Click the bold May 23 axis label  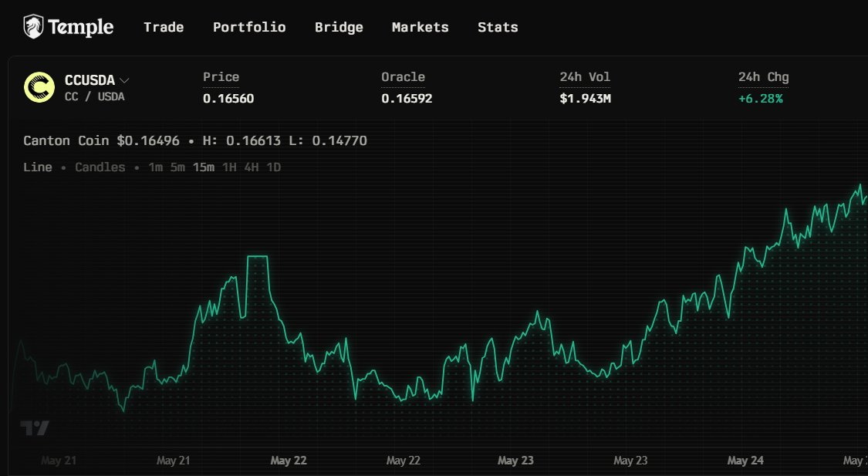(x=515, y=461)
